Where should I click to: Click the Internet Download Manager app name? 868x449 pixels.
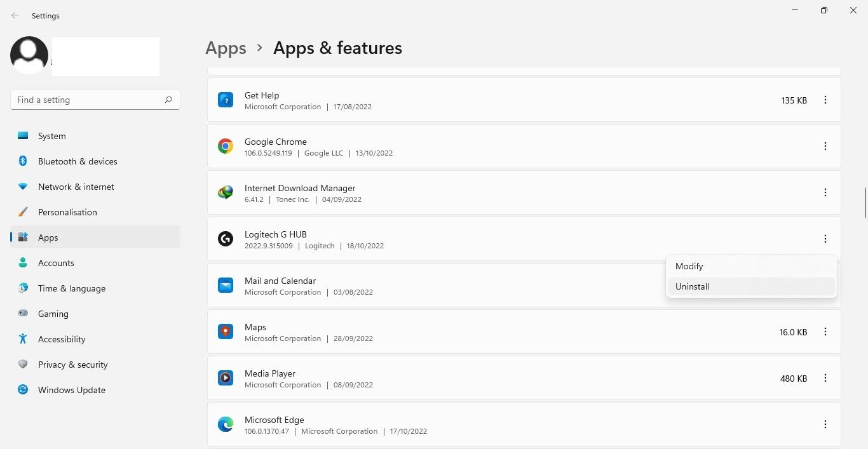(300, 188)
